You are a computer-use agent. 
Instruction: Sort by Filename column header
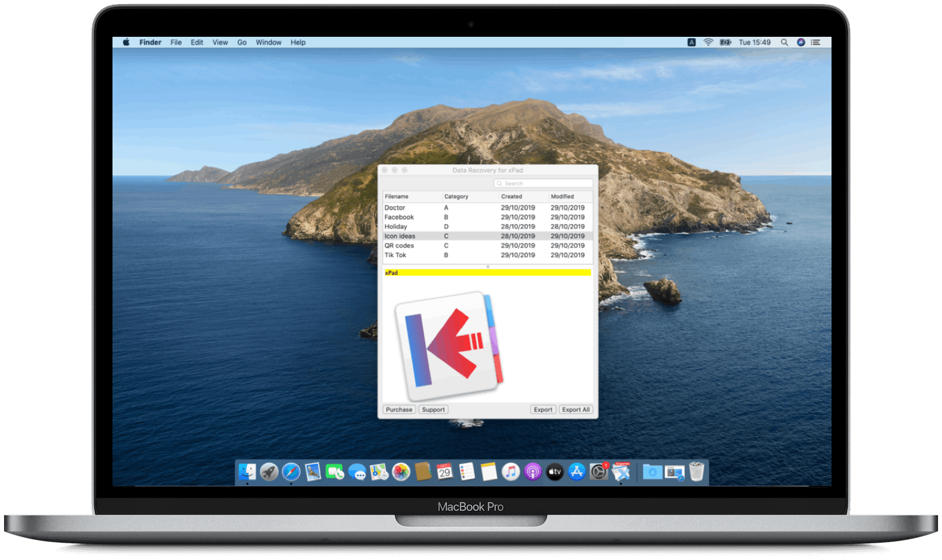[x=412, y=197]
